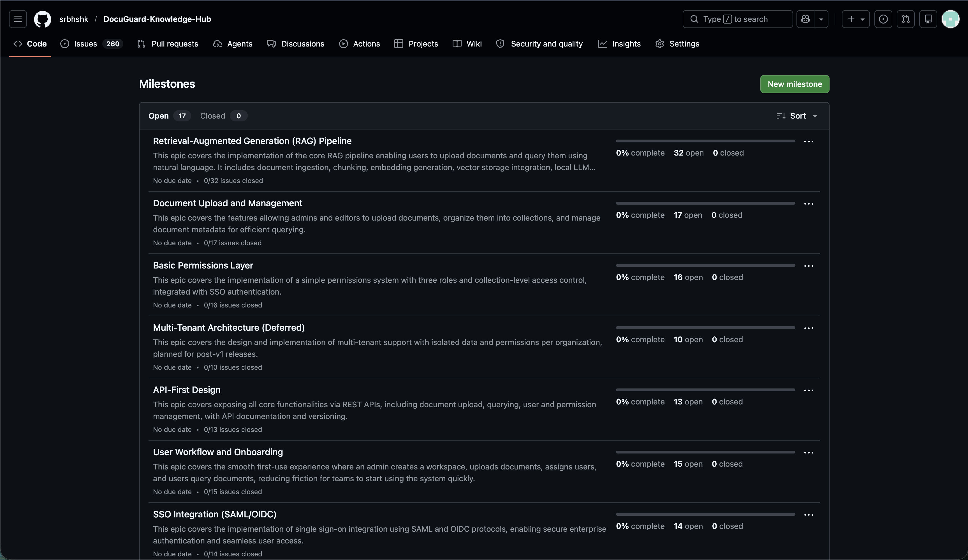Open your issues icon in header
This screenshot has width=968, height=560.
pos(883,19)
